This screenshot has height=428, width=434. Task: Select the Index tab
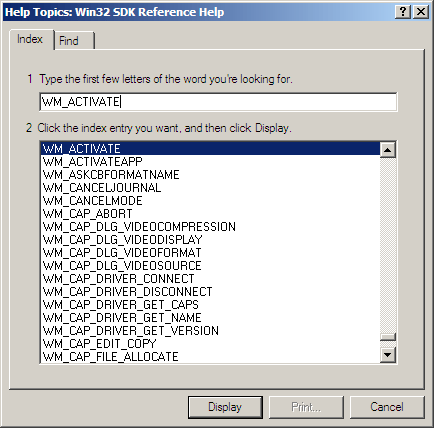[x=32, y=39]
